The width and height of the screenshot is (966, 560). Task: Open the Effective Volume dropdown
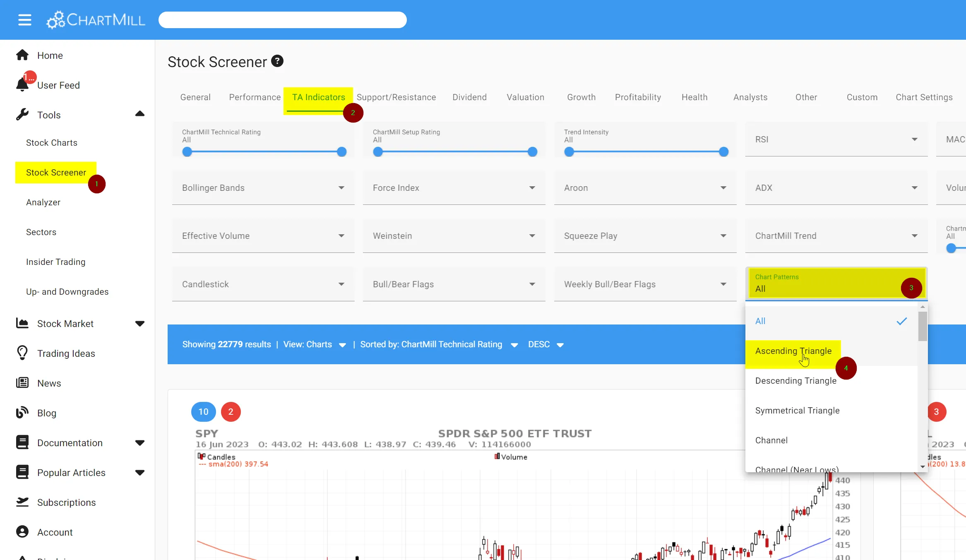pyautogui.click(x=263, y=236)
